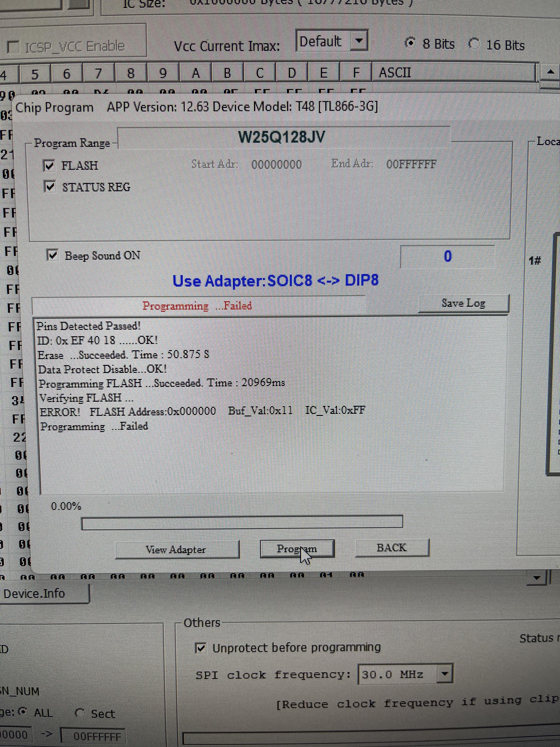
Task: Toggle the FLASH program range checkbox
Action: pyautogui.click(x=49, y=165)
